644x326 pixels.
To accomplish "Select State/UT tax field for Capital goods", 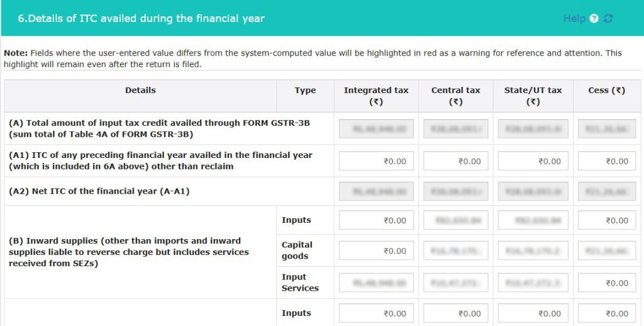I will (533, 250).
